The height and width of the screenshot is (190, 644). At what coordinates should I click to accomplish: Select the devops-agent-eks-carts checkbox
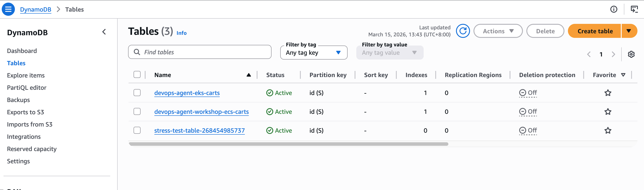coord(137,93)
